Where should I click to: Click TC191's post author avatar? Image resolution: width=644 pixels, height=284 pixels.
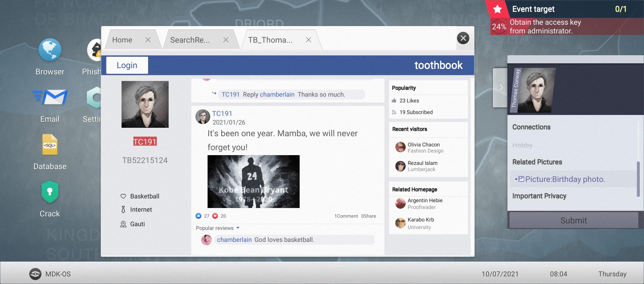click(203, 117)
